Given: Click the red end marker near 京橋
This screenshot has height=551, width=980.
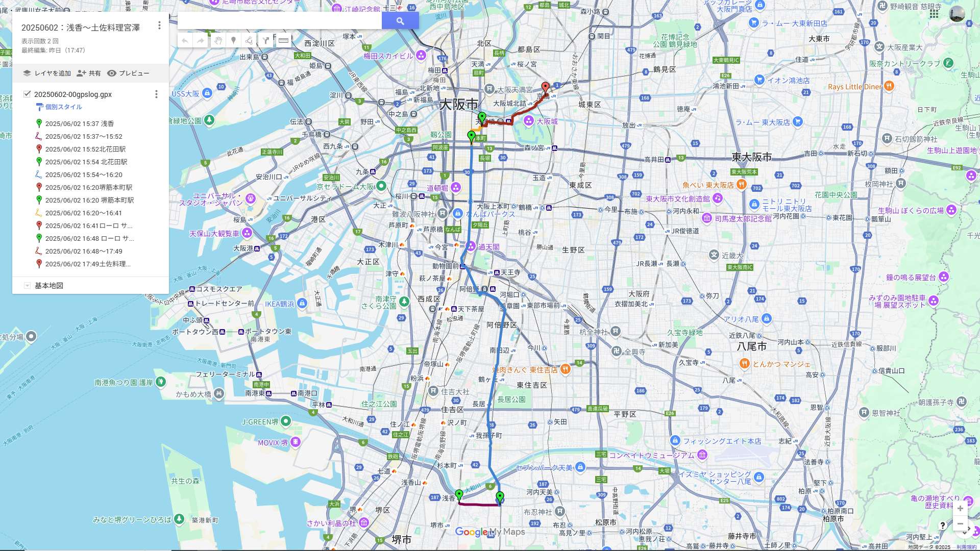Looking at the screenshot, I should (x=545, y=88).
